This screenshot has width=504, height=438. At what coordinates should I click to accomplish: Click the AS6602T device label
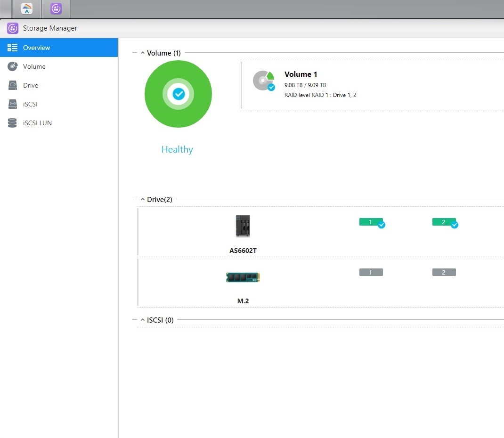click(x=243, y=251)
